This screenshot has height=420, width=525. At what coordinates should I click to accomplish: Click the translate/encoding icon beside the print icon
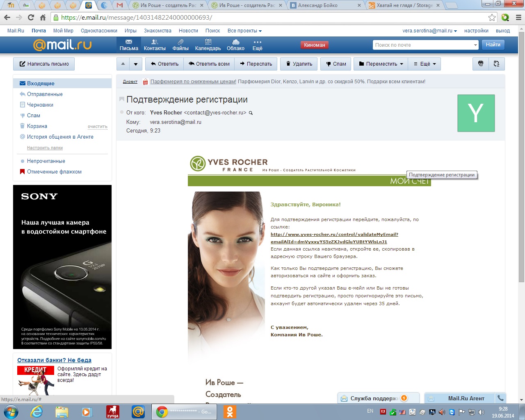[x=497, y=64]
